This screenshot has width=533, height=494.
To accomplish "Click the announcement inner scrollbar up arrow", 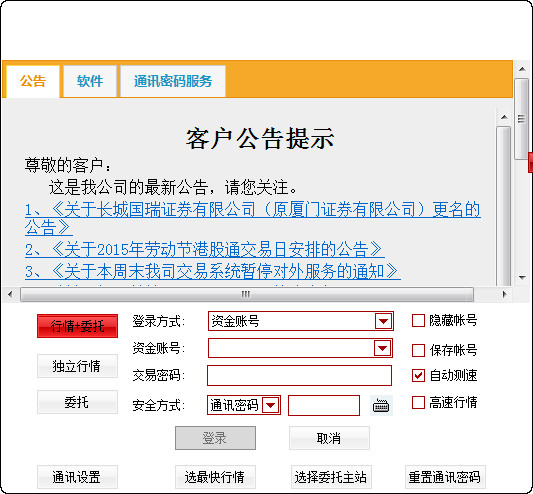I will 504,117.
